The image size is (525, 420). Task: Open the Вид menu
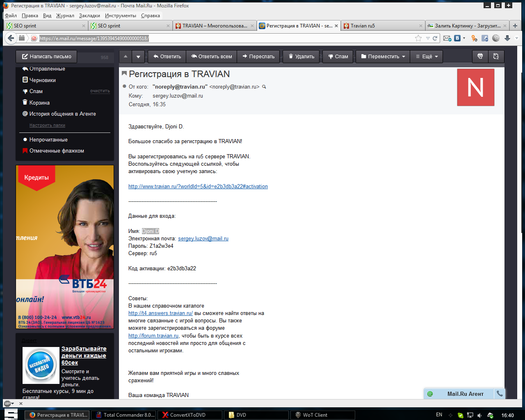[x=47, y=16]
